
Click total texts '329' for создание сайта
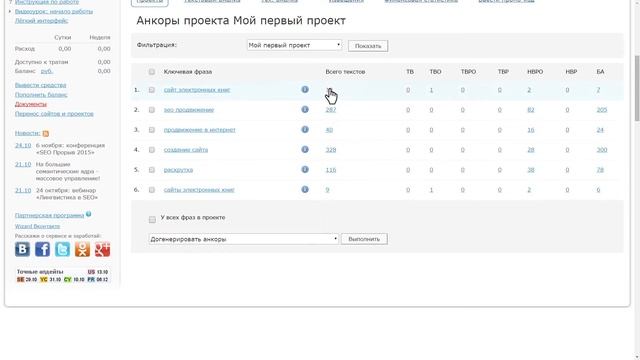pyautogui.click(x=331, y=150)
